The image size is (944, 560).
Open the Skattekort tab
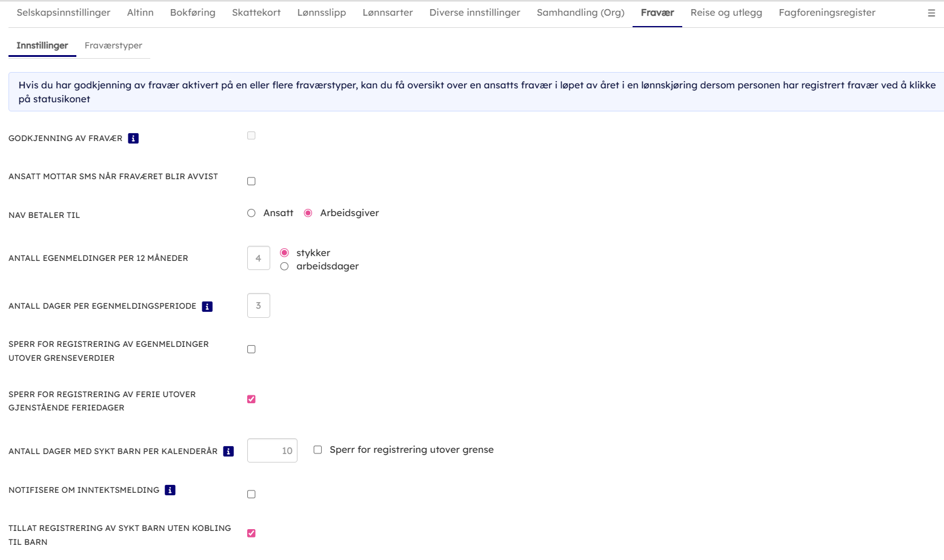(x=256, y=13)
